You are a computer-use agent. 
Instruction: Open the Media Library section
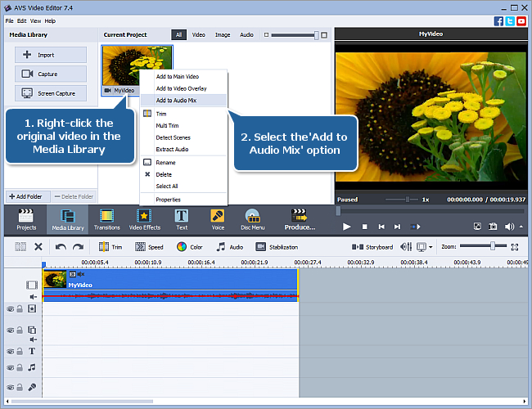[x=67, y=220]
